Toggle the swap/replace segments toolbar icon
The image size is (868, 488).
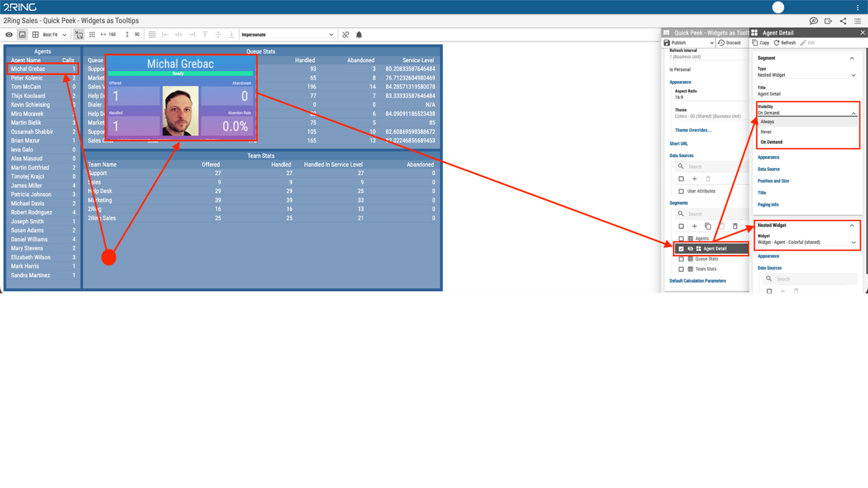(79, 35)
